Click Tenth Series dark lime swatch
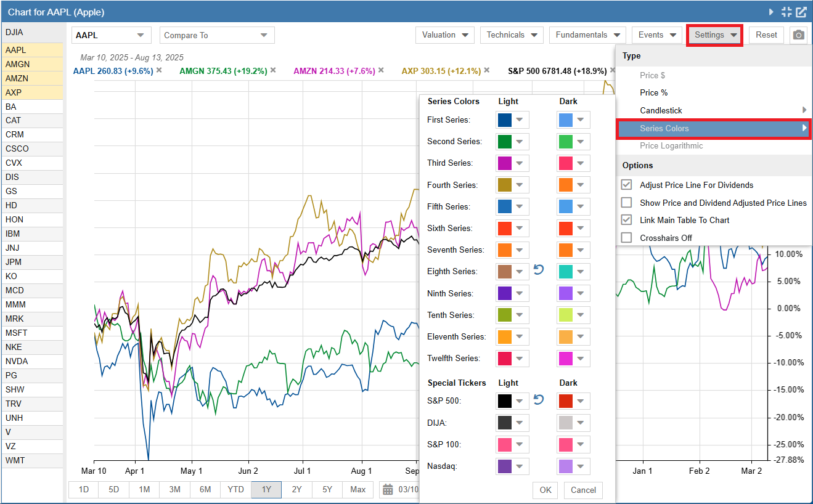 click(566, 315)
